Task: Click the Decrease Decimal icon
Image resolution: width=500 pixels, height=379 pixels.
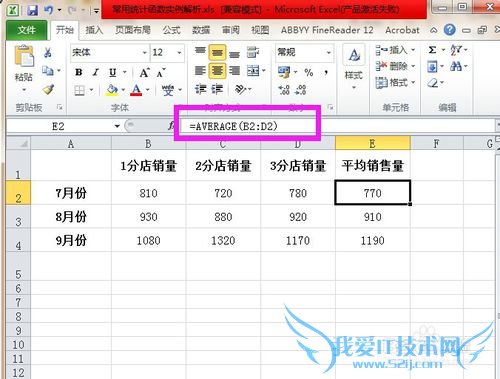Action: point(301,89)
